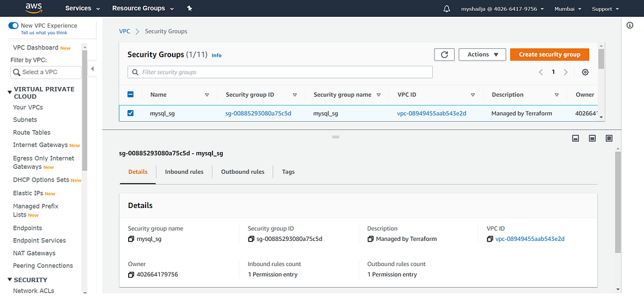Click the AWS logo home icon

pos(34,8)
